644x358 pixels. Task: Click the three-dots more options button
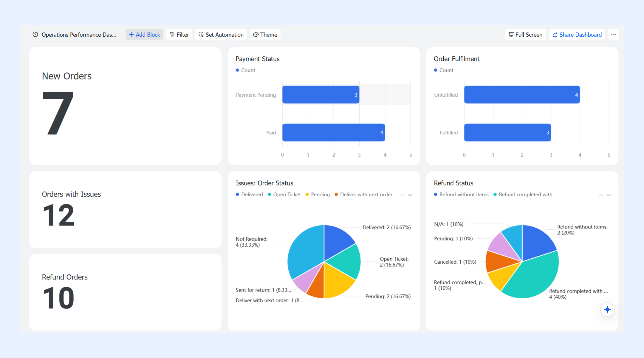pyautogui.click(x=614, y=35)
